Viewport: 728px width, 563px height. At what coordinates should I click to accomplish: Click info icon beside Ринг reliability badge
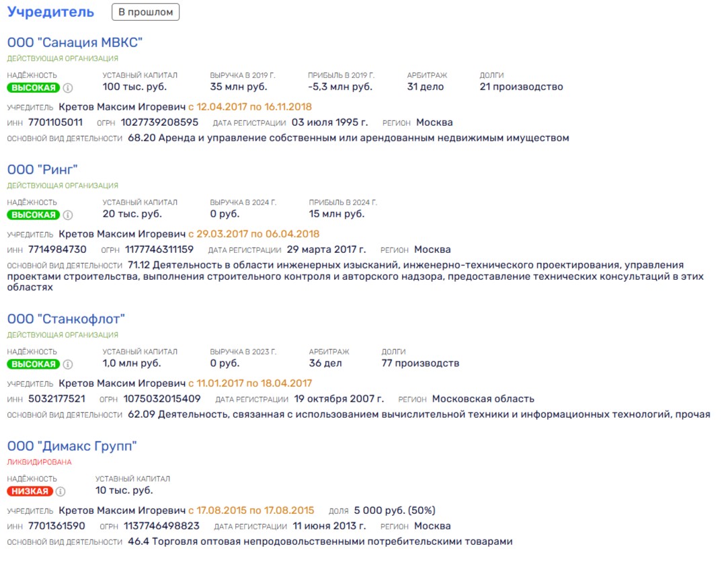(x=68, y=215)
